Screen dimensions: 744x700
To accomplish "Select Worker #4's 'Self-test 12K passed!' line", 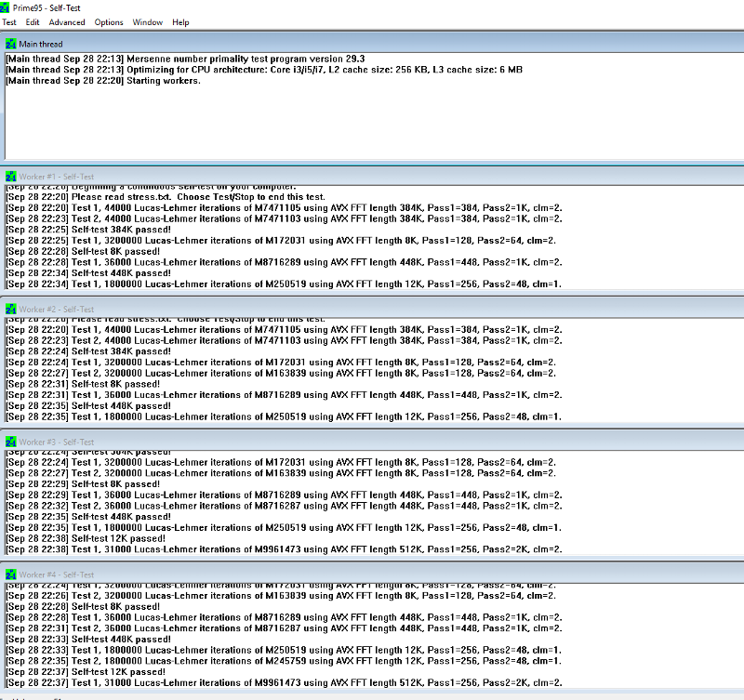I will coord(86,672).
